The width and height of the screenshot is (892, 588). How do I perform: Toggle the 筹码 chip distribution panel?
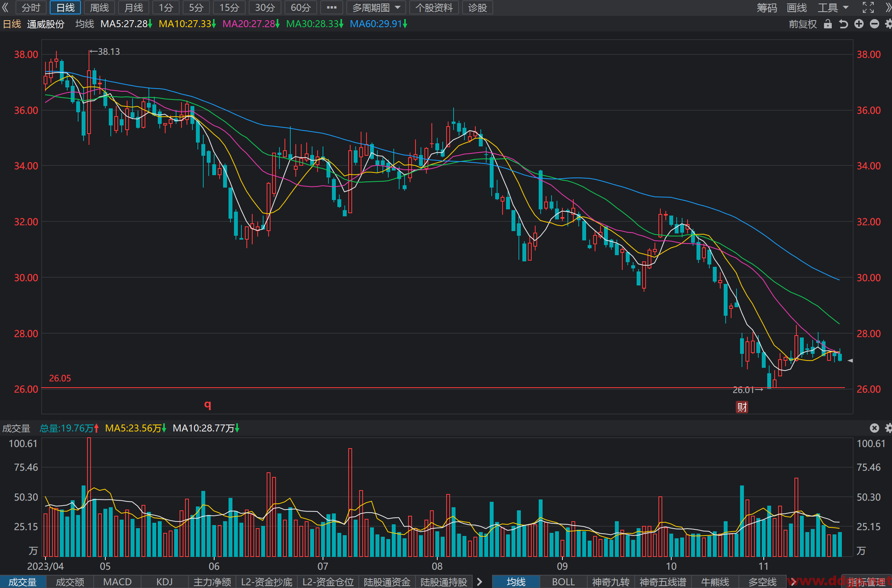coord(767,7)
